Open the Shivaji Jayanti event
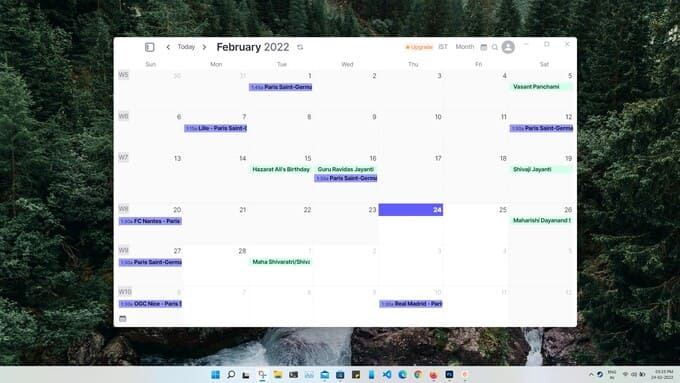This screenshot has width=680, height=383. (541, 169)
